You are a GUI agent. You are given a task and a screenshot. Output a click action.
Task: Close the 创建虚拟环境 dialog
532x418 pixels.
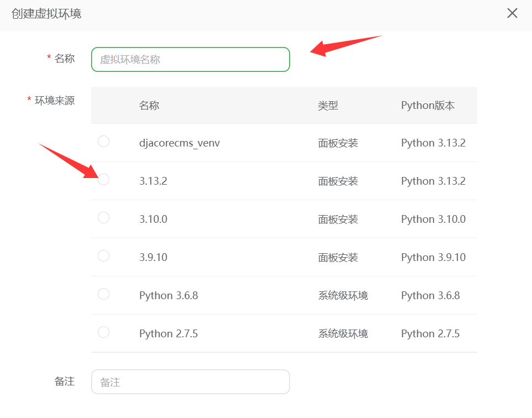tap(512, 13)
